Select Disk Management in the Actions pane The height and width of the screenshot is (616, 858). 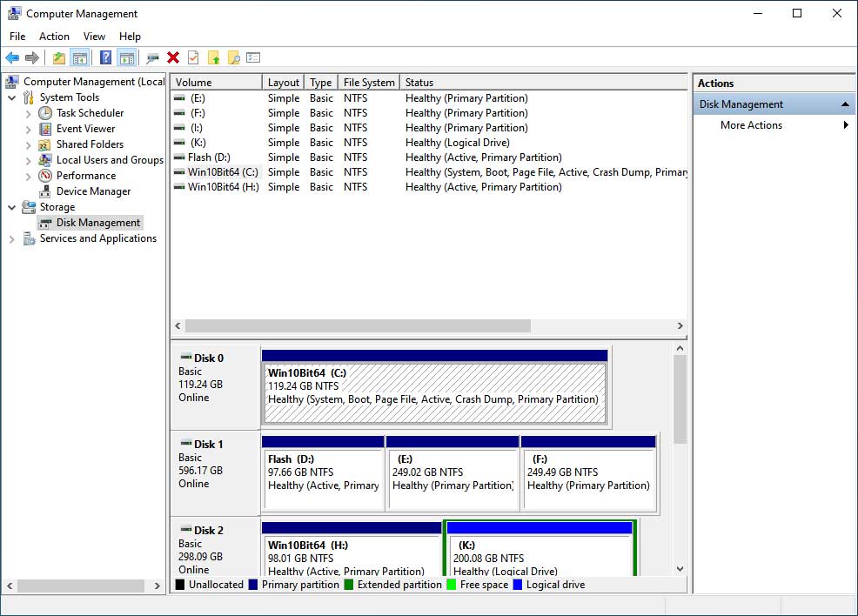(x=741, y=104)
